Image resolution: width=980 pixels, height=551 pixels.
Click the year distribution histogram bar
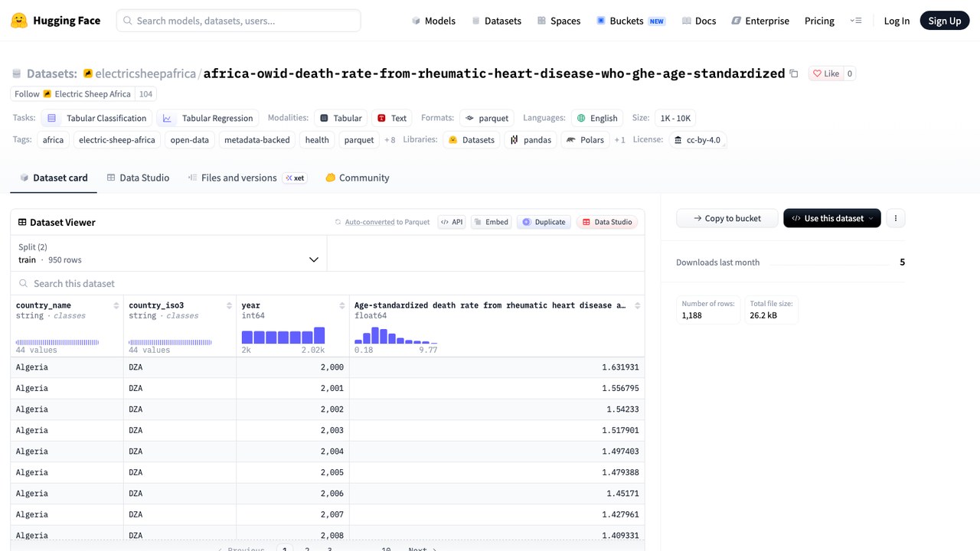(x=283, y=336)
